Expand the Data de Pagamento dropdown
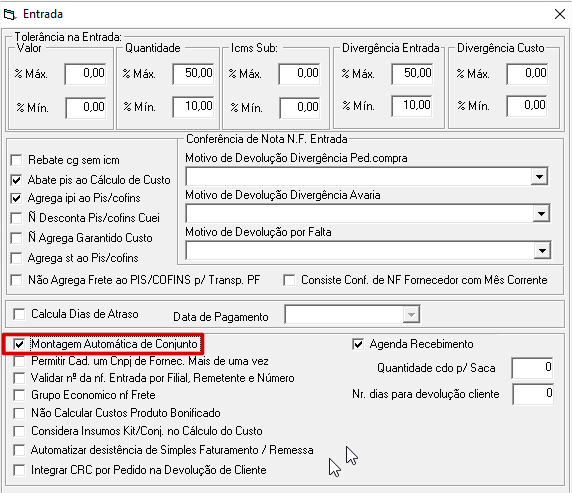The image size is (572, 493). point(411,314)
